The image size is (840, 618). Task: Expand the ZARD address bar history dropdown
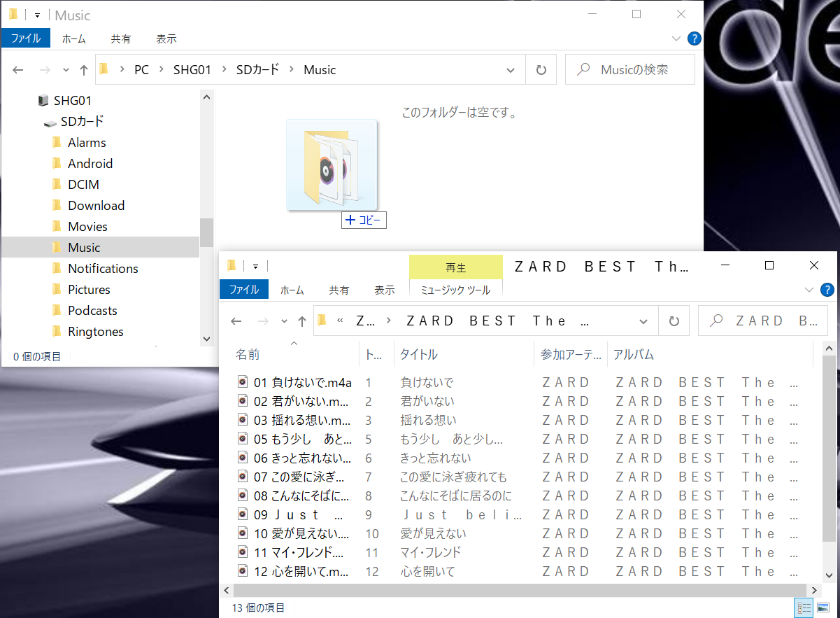pyautogui.click(x=643, y=321)
